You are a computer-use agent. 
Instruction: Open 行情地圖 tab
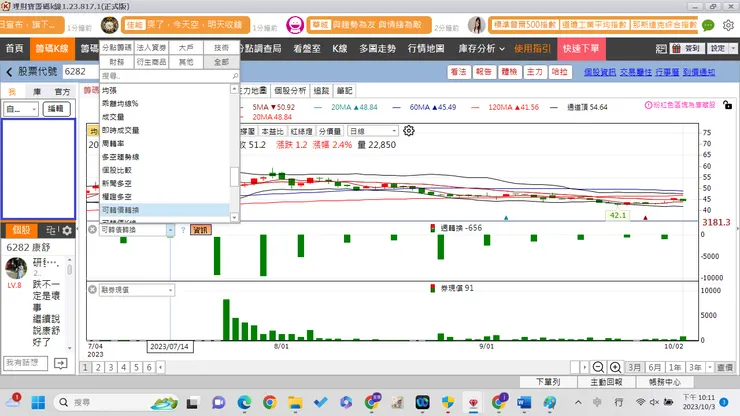pyautogui.click(x=426, y=49)
